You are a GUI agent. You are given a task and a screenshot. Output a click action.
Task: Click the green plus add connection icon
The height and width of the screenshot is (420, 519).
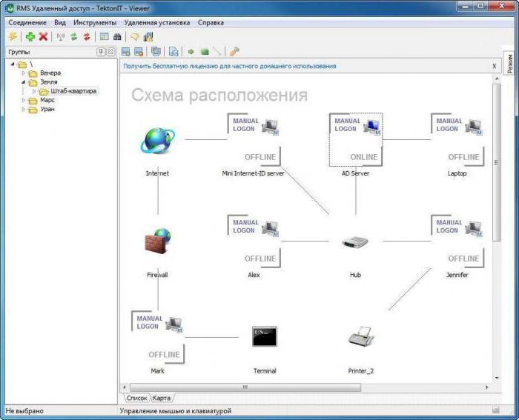tap(30, 36)
